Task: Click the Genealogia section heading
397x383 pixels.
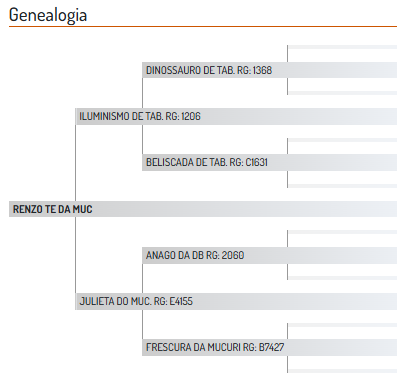Action: pos(48,15)
